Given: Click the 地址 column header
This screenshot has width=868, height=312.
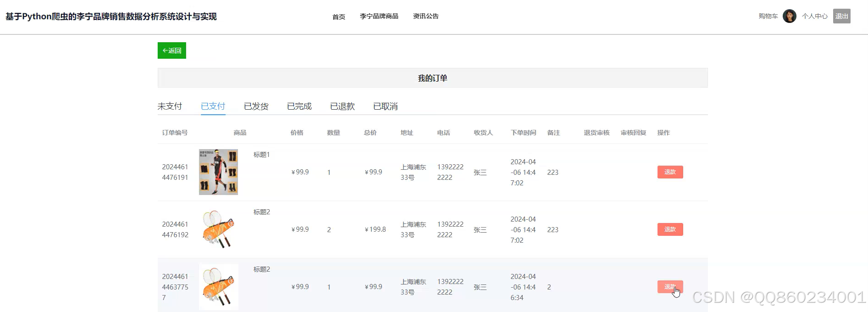Looking at the screenshot, I should click(407, 133).
